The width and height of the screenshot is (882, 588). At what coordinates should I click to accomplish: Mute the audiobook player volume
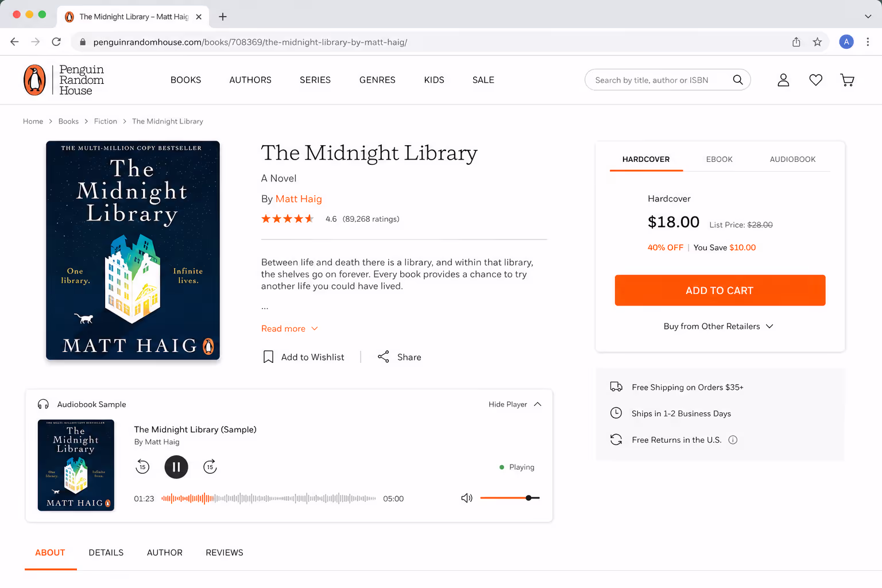467,498
